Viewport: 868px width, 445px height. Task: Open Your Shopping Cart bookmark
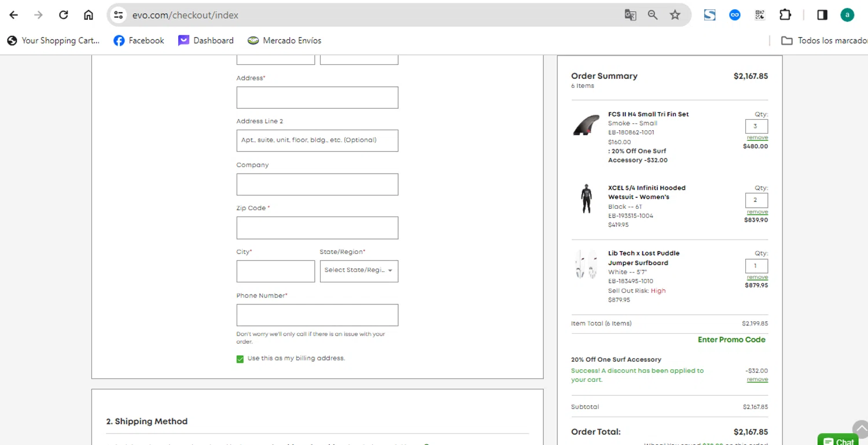click(53, 41)
